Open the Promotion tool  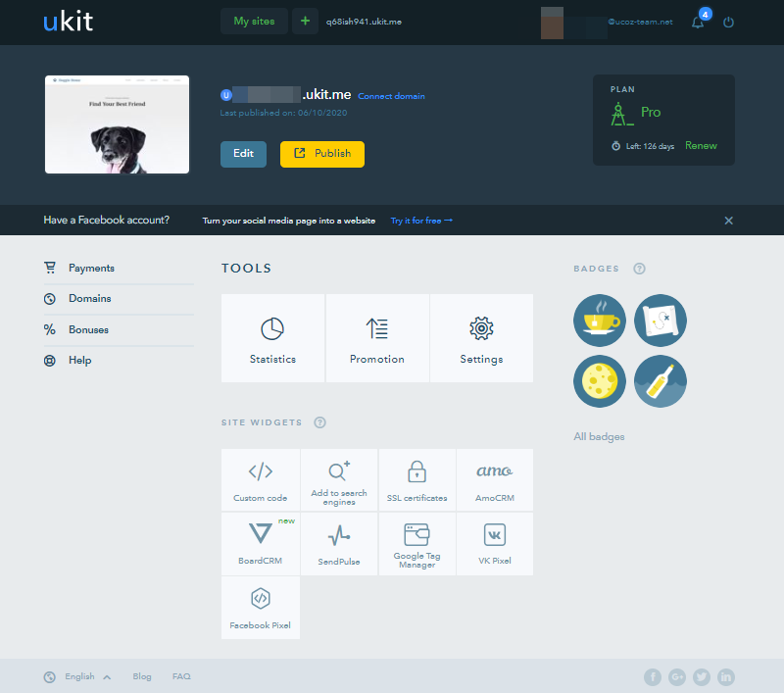tap(377, 338)
